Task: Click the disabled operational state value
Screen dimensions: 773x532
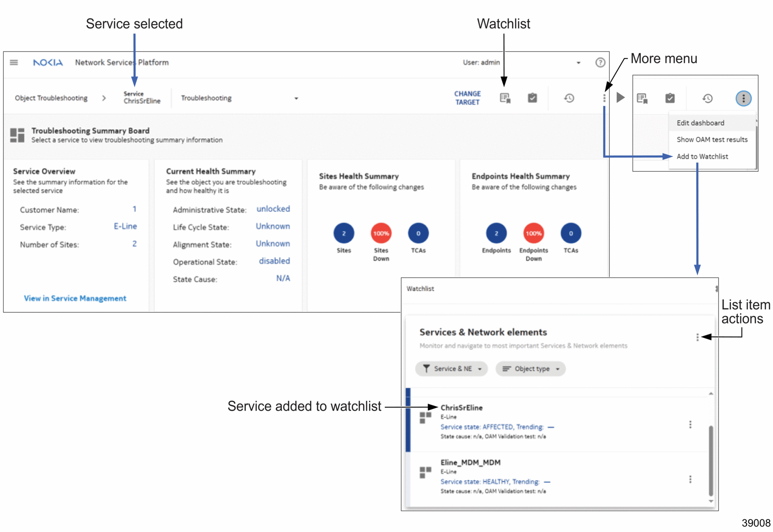Action: click(x=274, y=261)
